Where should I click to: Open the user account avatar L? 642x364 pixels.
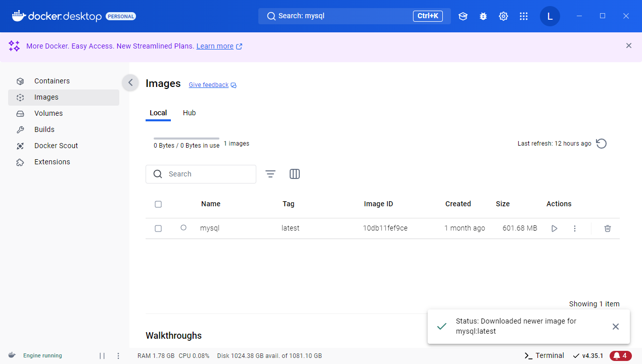pyautogui.click(x=550, y=16)
